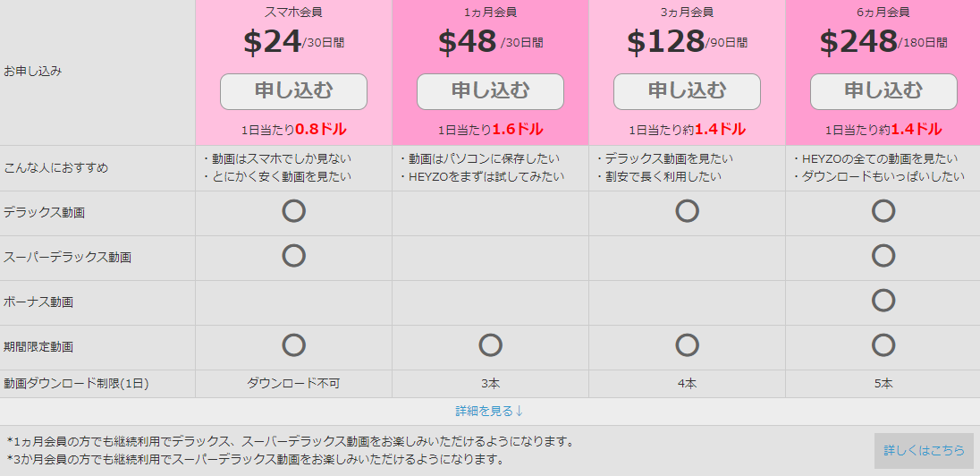Apply for the $248 6ヵ月会員 plan
980x476 pixels.
click(x=883, y=91)
